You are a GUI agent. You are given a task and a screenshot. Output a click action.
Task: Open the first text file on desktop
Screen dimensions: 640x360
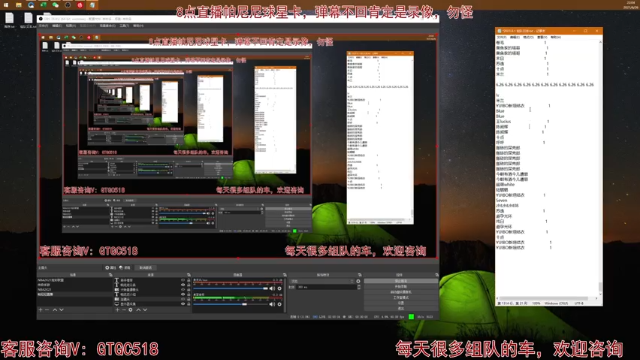pos(9,20)
